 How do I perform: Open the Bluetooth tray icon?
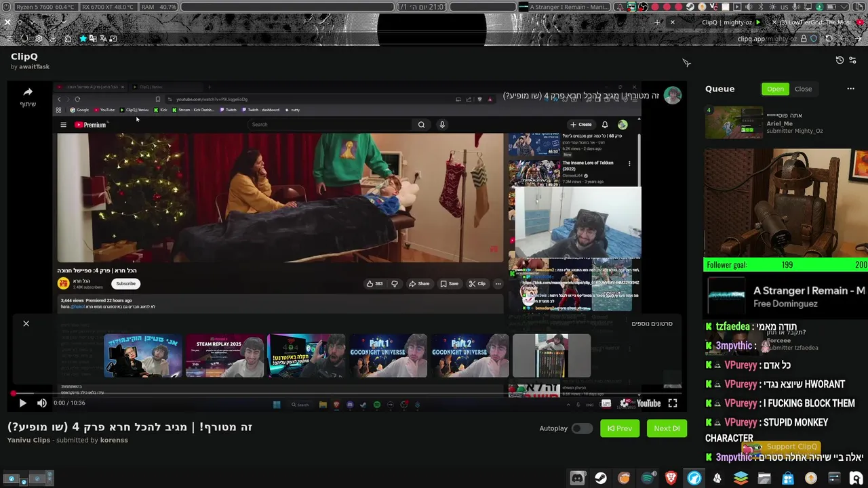coord(761,7)
